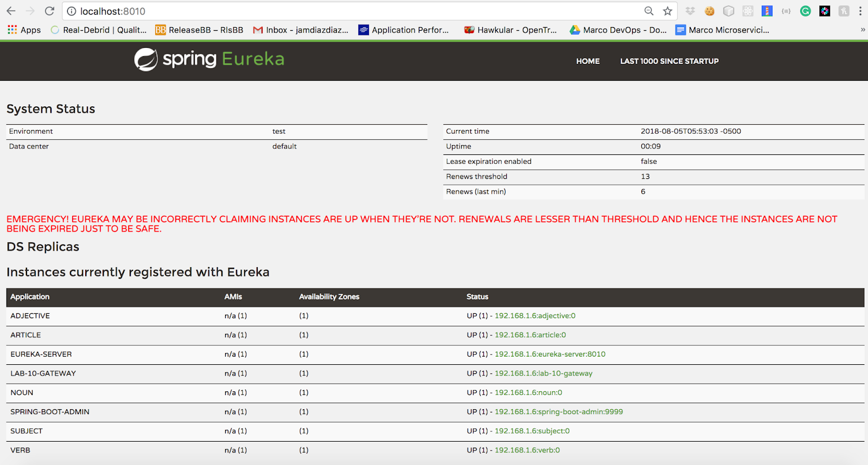Open the Real-Debrid bookmark
The image size is (868, 465).
[x=99, y=30]
